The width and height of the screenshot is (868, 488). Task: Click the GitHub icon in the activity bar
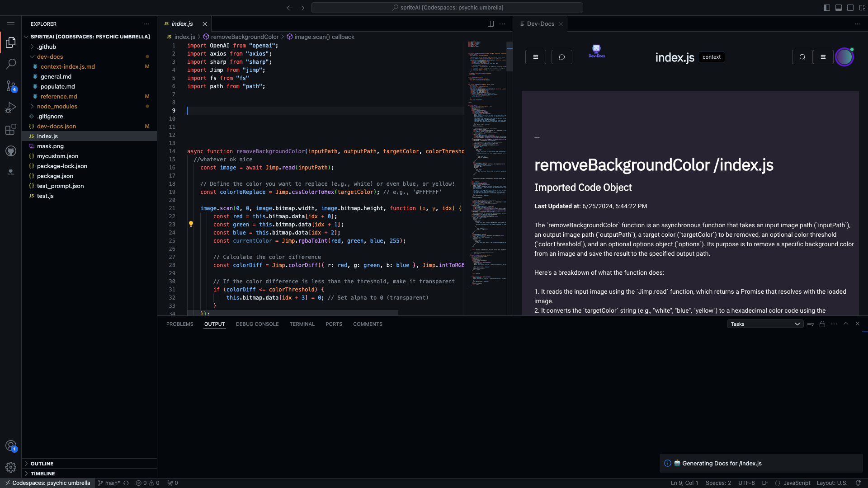pyautogui.click(x=11, y=151)
